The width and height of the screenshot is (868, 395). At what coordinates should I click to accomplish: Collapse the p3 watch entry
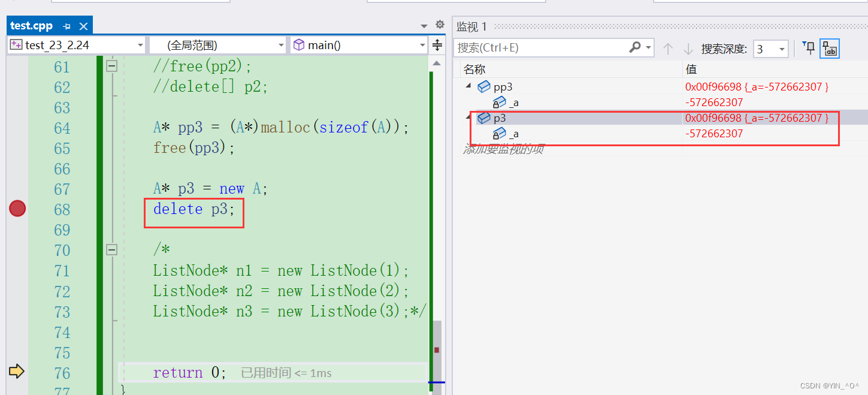pyautogui.click(x=469, y=117)
